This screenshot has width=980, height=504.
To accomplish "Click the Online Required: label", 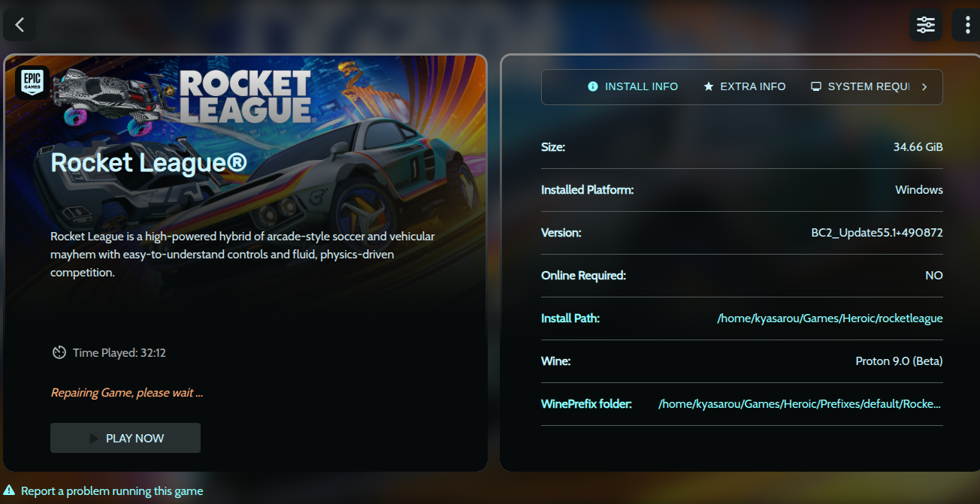I will [583, 275].
